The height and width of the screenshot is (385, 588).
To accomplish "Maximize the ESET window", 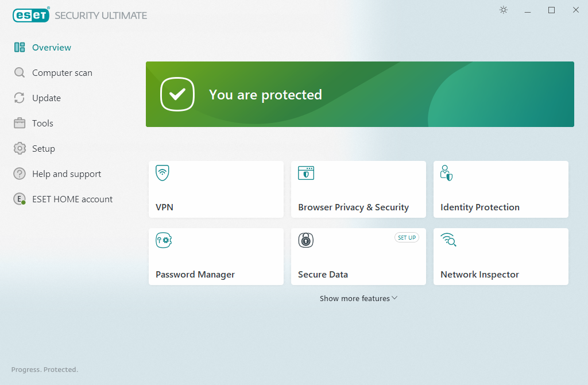I will pyautogui.click(x=551, y=10).
